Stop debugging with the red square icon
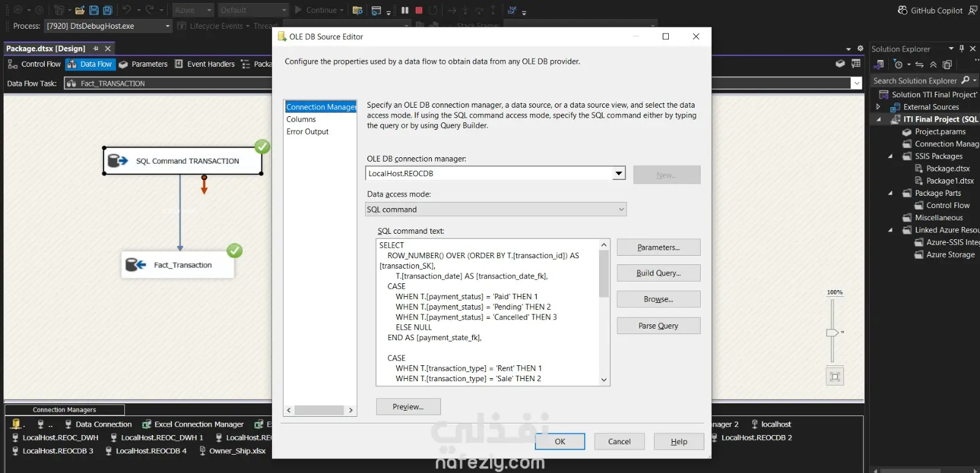980x473 pixels. (419, 10)
